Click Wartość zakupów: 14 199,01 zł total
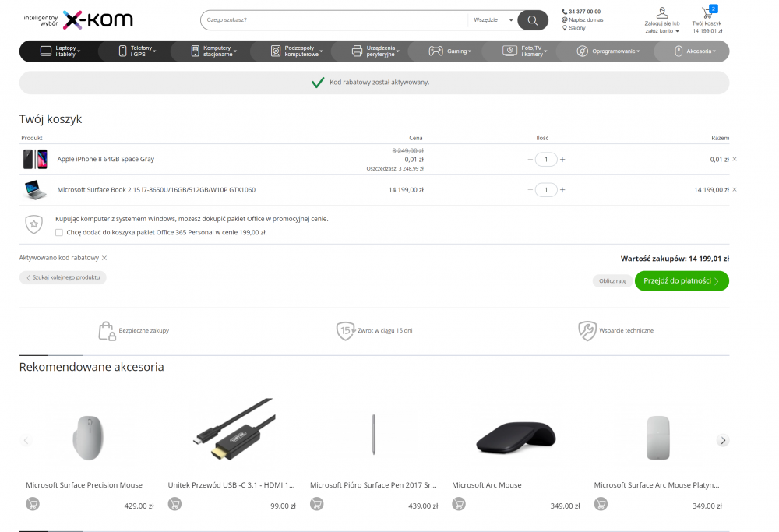The width and height of the screenshot is (779, 532). (675, 259)
